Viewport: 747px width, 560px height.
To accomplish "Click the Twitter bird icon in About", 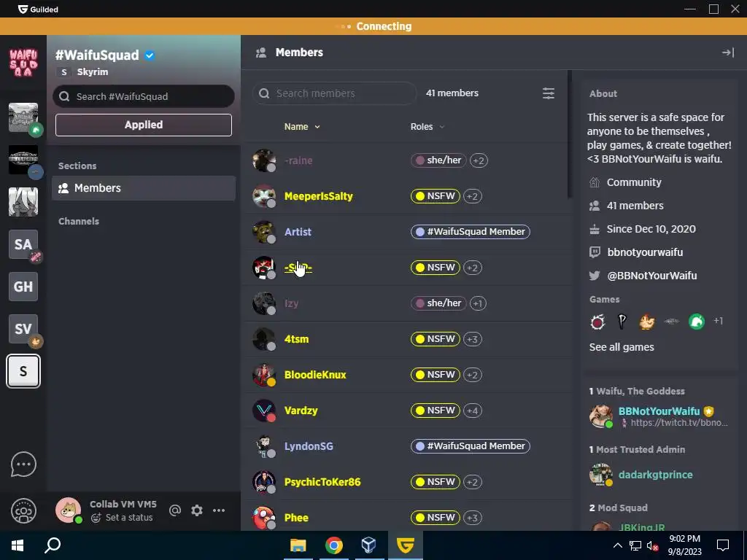I will (595, 275).
